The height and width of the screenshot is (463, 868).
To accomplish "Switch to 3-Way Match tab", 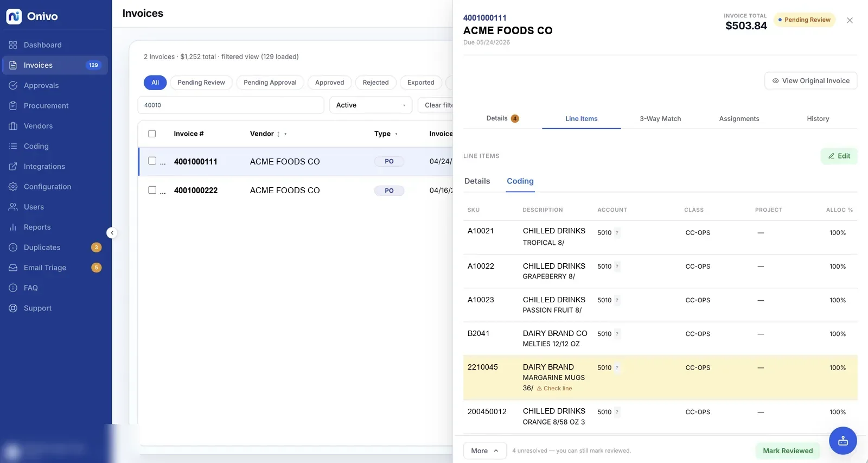I will pyautogui.click(x=660, y=118).
